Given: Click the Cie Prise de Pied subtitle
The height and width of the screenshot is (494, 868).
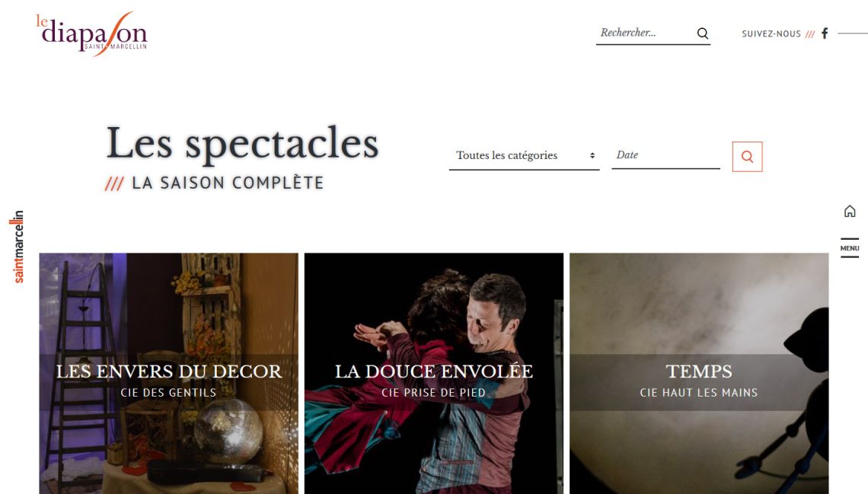Looking at the screenshot, I should coord(433,393).
